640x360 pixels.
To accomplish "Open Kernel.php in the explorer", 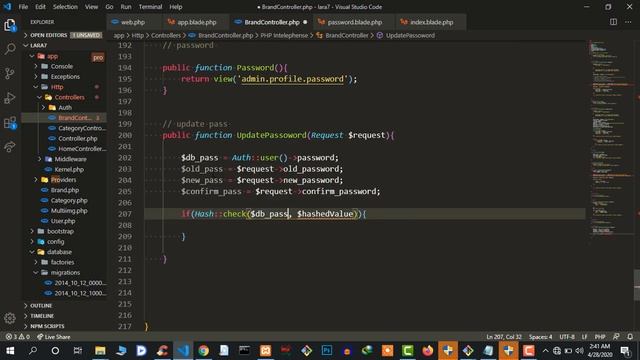I will 64,169.
